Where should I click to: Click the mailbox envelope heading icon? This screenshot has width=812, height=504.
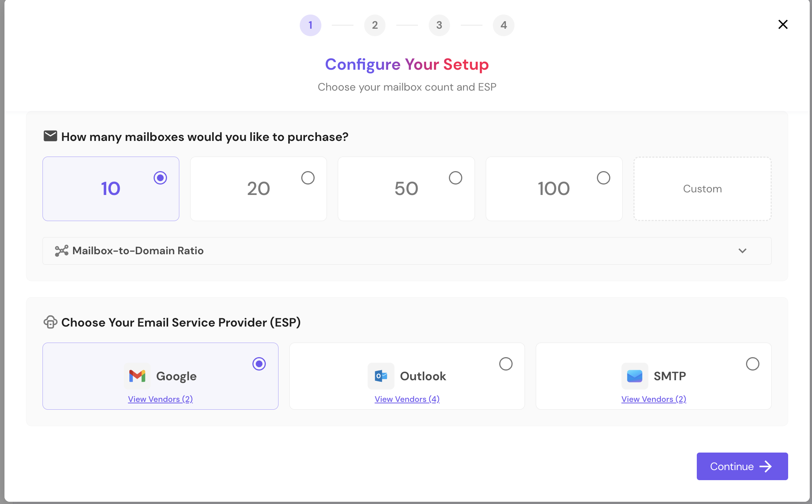pos(50,136)
